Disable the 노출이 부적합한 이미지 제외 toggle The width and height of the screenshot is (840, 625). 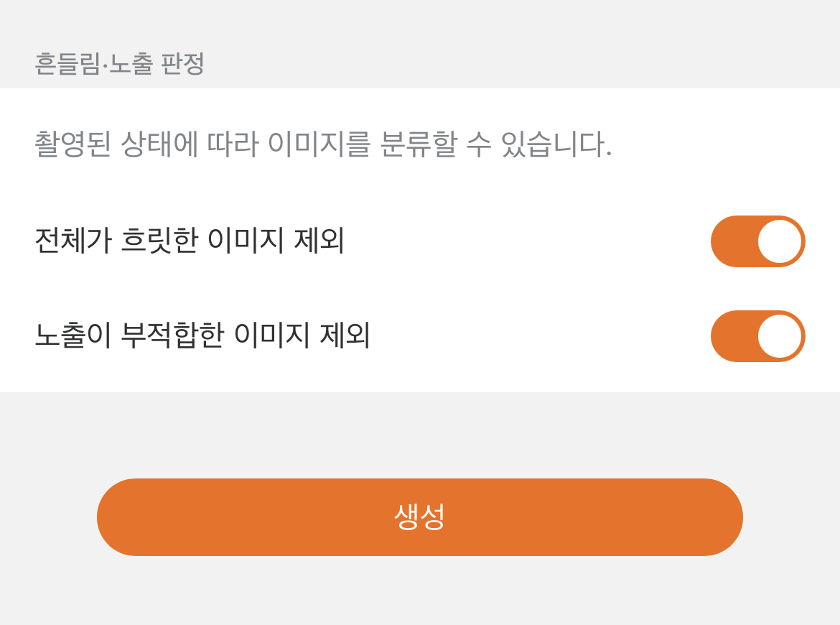click(757, 336)
